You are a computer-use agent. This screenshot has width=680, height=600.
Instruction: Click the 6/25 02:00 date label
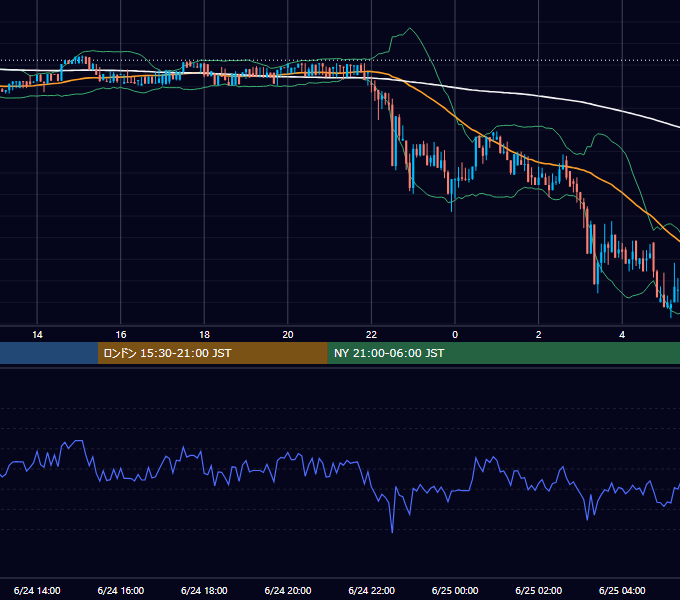pos(539,590)
